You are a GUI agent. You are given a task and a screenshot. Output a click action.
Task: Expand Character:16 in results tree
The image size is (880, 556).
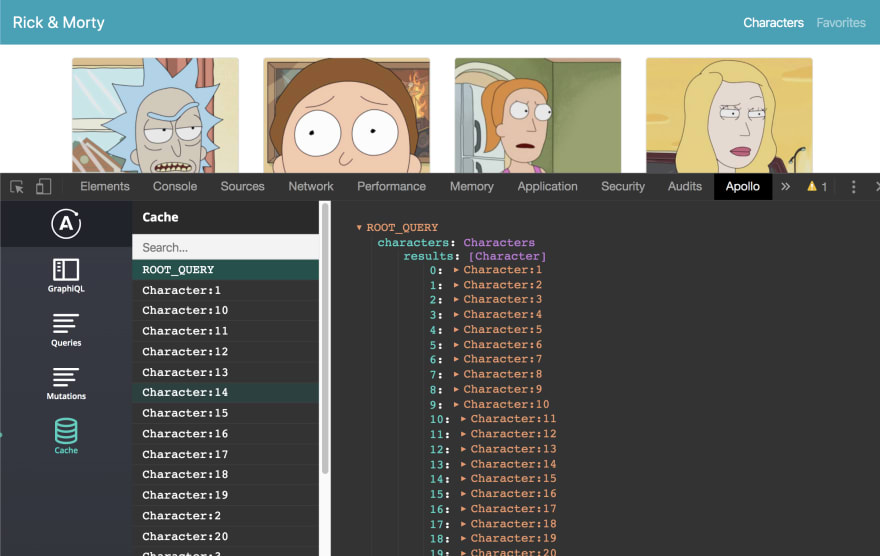pyautogui.click(x=464, y=494)
